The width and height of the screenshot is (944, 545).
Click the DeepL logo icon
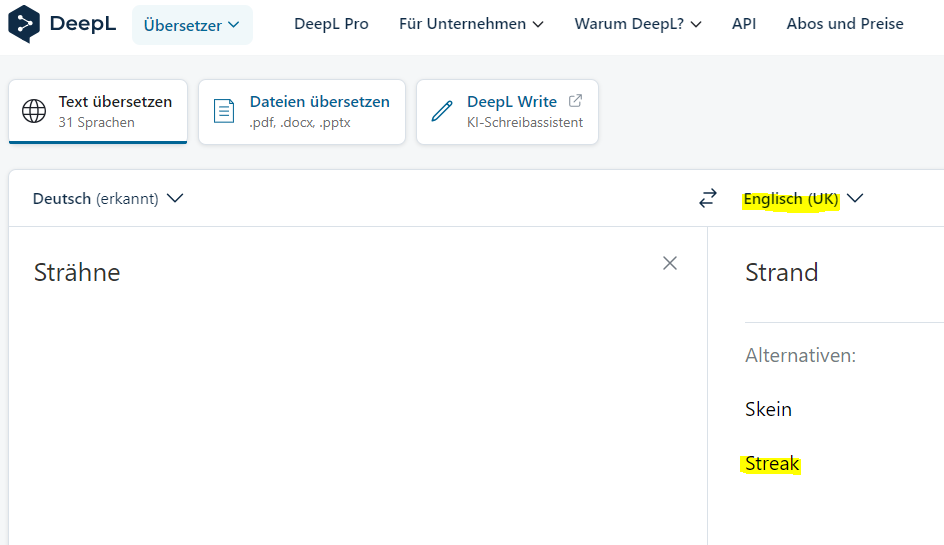(24, 24)
